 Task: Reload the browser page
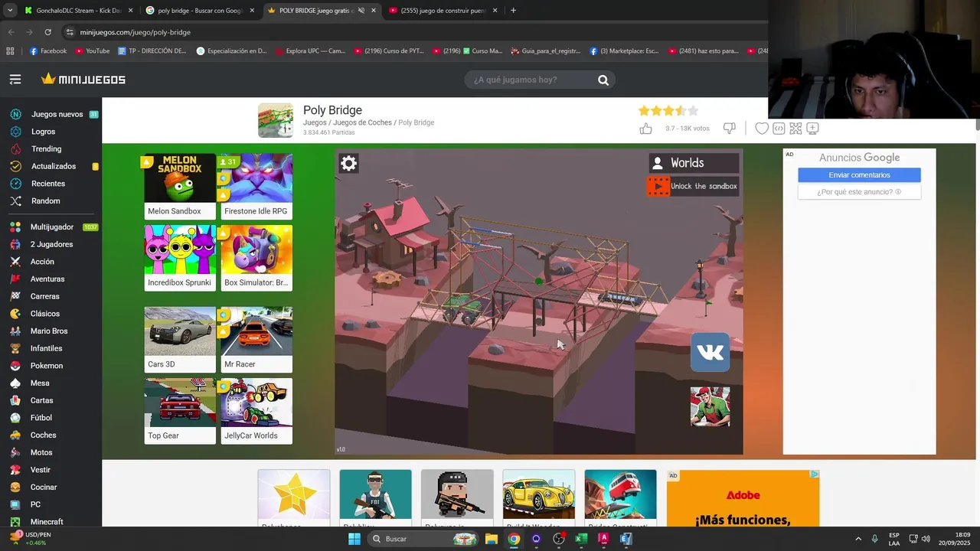(x=47, y=32)
